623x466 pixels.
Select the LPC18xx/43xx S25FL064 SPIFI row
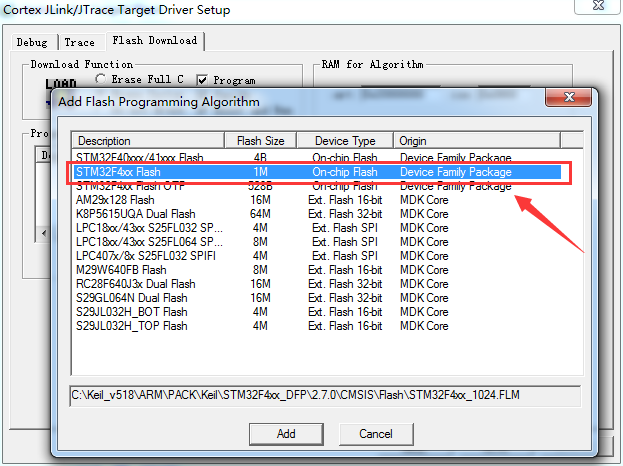(317, 242)
